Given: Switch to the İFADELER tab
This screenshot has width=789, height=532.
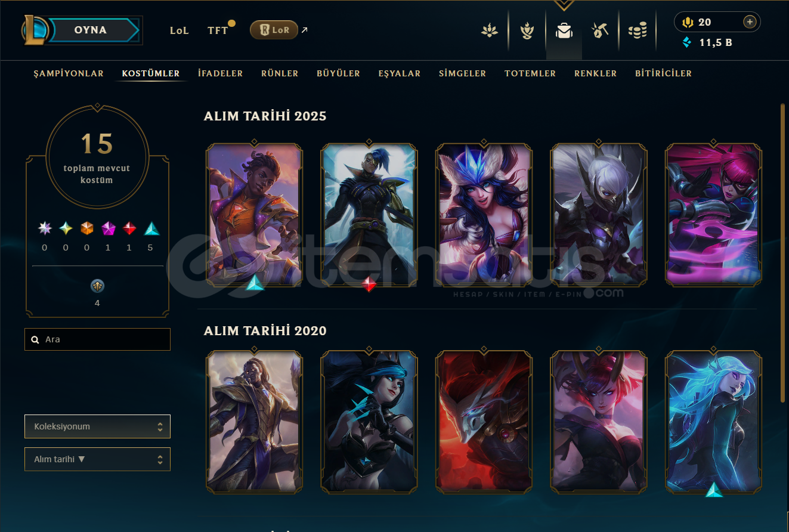Looking at the screenshot, I should click(221, 73).
